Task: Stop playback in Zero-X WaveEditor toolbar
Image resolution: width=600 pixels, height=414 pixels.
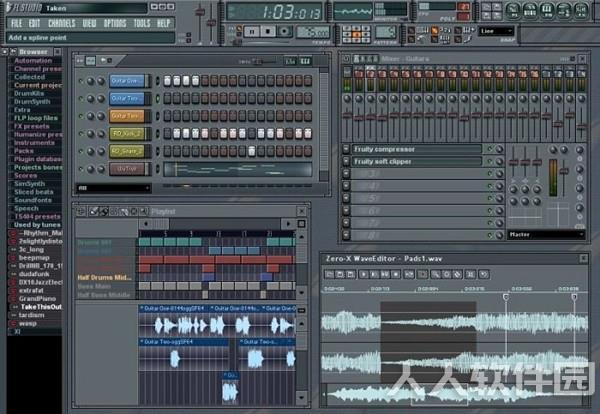Action: point(396,274)
